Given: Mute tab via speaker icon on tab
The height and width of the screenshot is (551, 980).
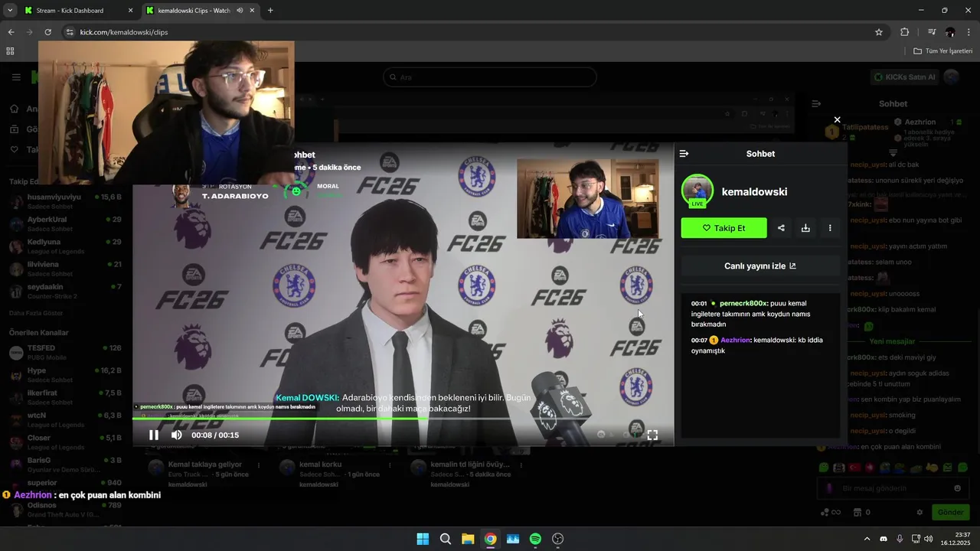Looking at the screenshot, I should [x=240, y=11].
